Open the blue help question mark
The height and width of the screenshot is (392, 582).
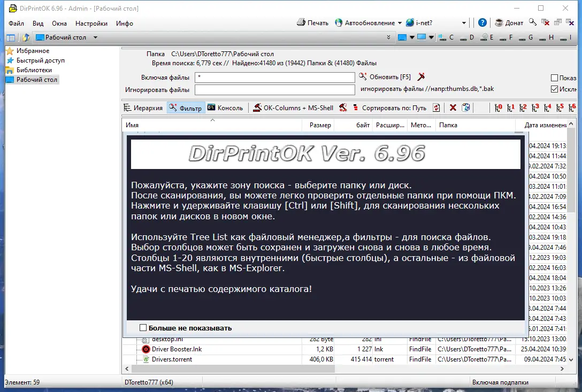(482, 22)
